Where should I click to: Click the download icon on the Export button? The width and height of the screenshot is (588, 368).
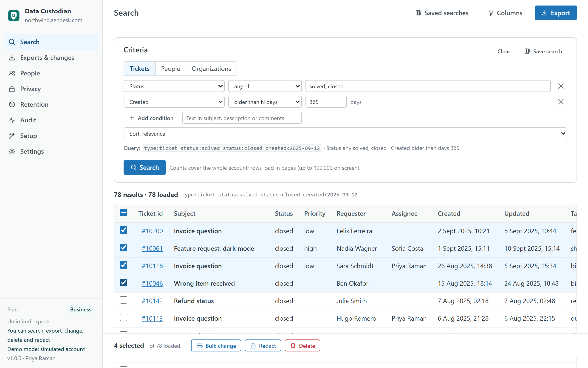[x=545, y=13]
